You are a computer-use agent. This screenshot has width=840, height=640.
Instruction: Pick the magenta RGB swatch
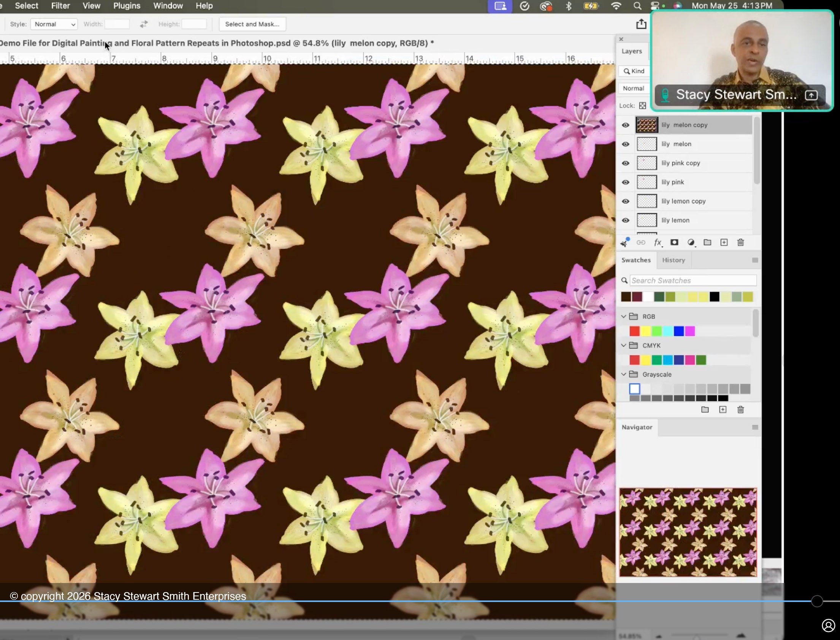tap(690, 331)
